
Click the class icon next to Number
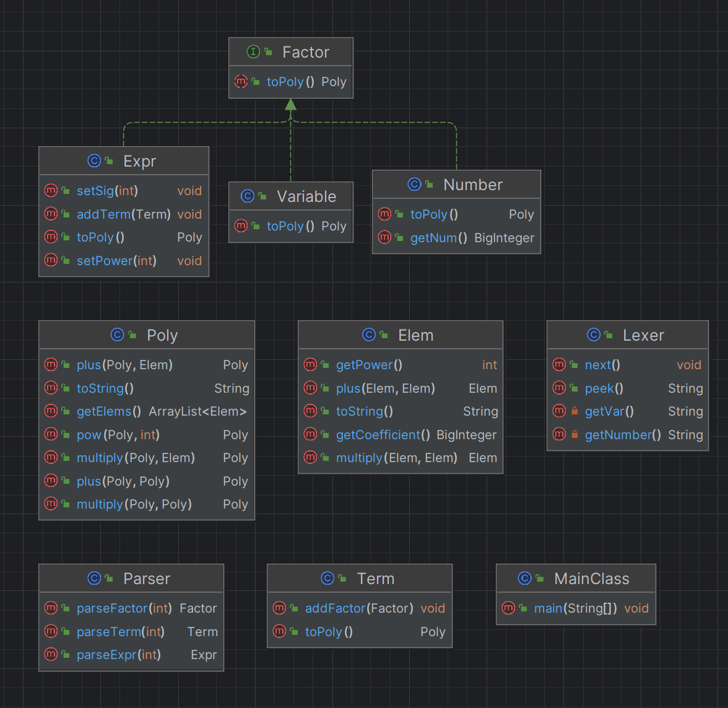point(414,185)
